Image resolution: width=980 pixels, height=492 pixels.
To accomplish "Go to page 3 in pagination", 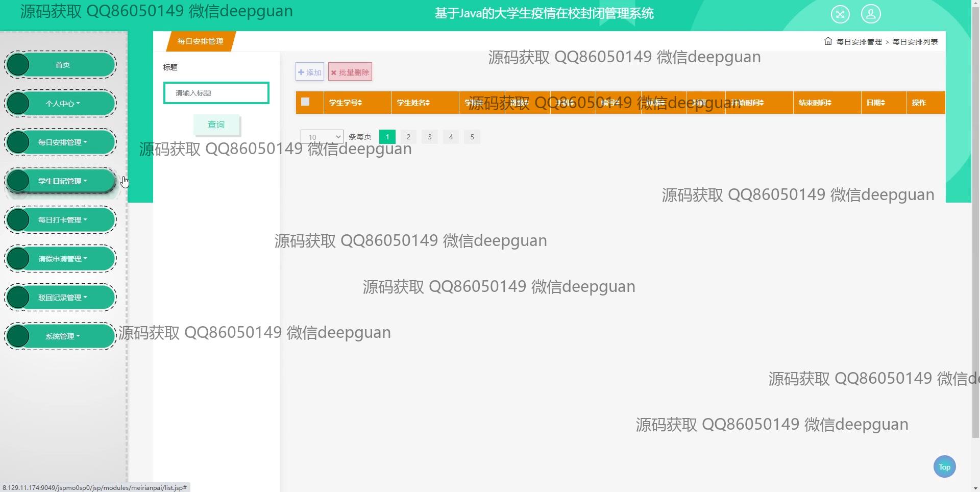I will (429, 137).
